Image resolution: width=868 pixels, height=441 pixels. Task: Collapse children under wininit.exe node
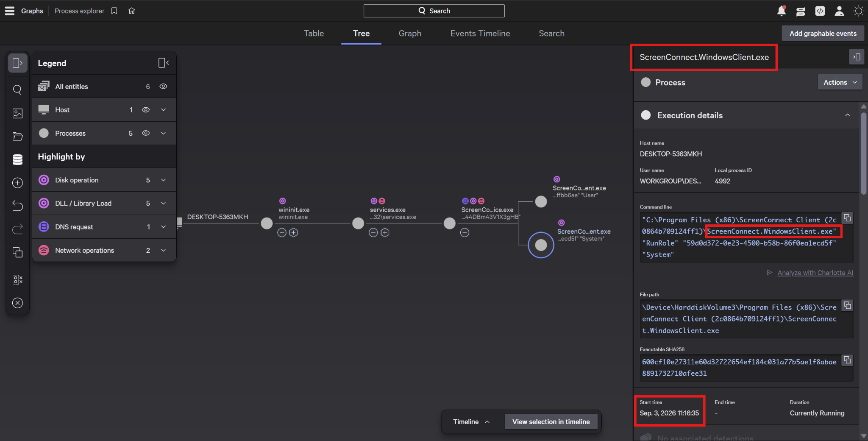coord(282,232)
